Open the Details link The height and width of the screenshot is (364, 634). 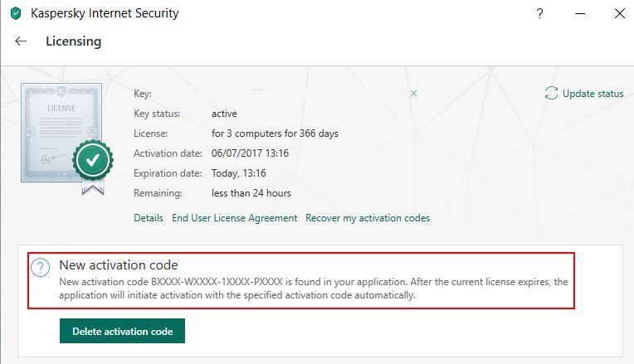[149, 218]
